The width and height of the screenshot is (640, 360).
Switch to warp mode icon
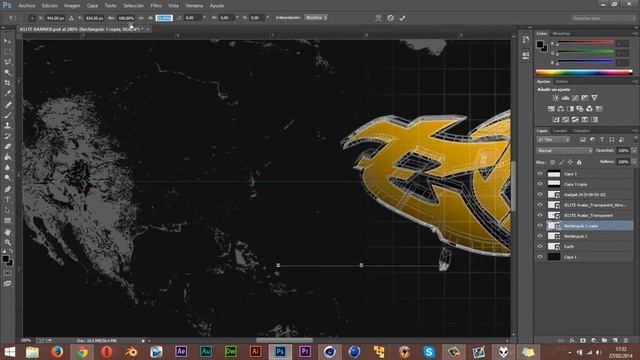378,18
